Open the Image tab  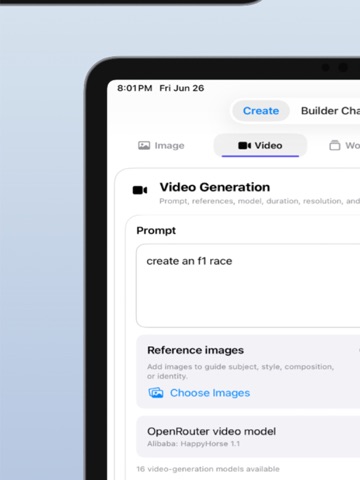pyautogui.click(x=161, y=146)
